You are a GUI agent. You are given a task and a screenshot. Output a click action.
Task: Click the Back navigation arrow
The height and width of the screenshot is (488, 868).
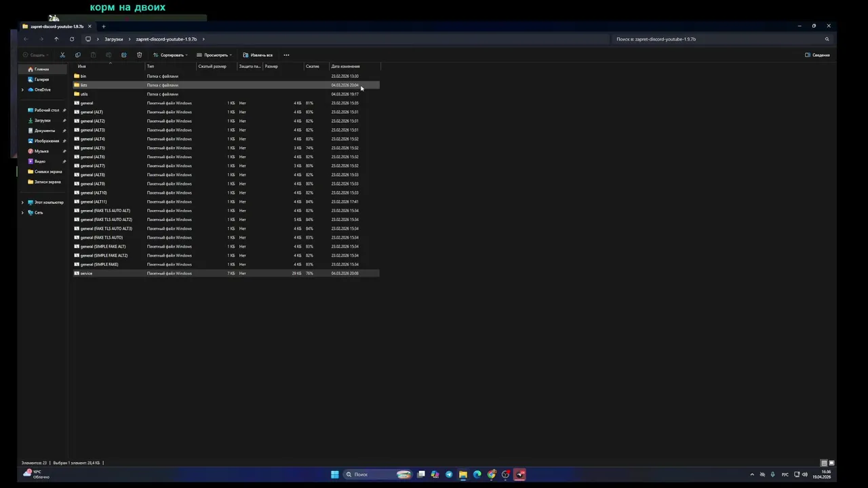coord(26,39)
